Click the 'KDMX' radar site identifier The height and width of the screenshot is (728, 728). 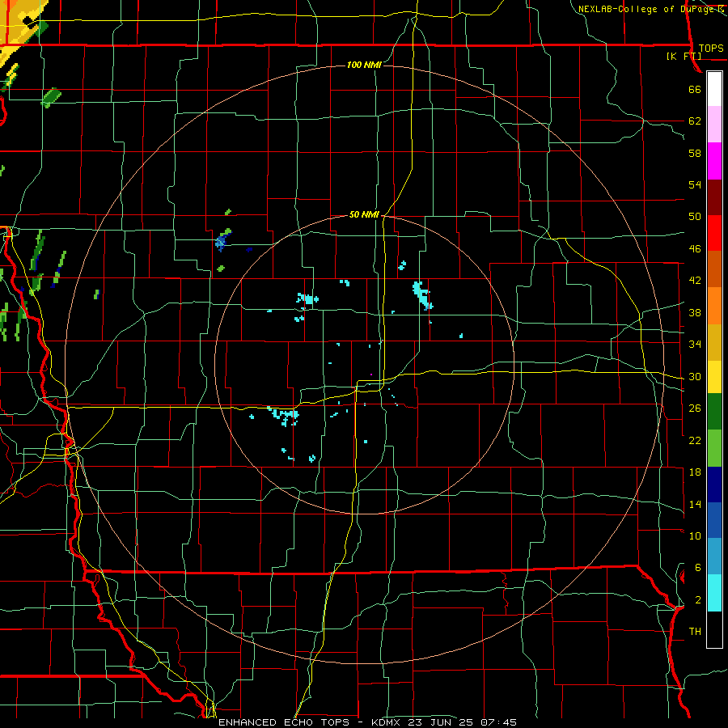387,722
